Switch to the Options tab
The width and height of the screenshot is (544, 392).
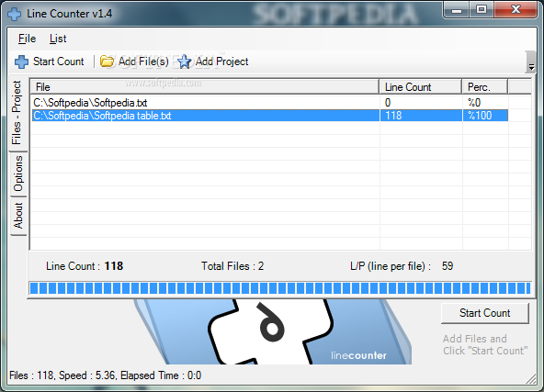(18, 174)
